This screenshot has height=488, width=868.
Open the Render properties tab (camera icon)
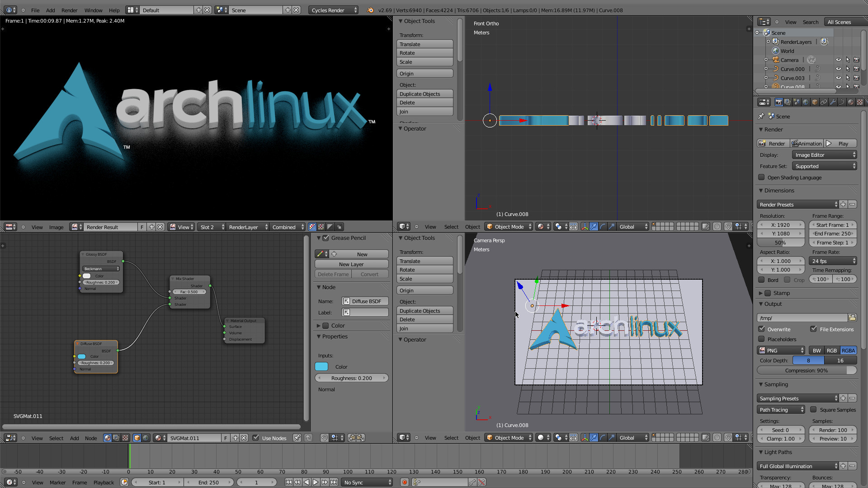point(778,102)
